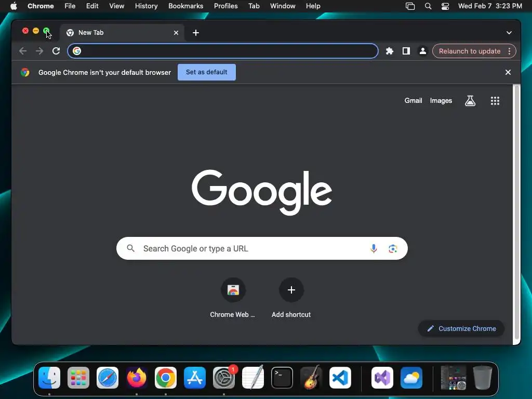Click Chrome icon in the Dock
532x399 pixels.
166,378
